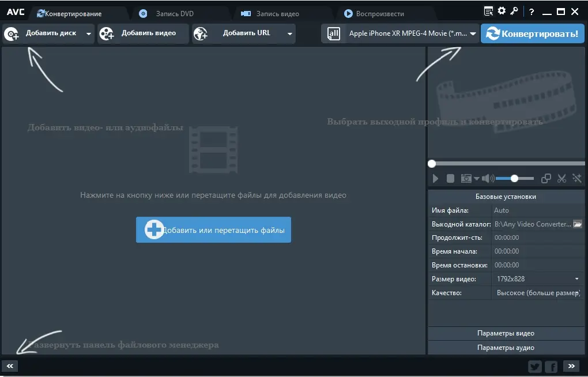Click the registration key icon
The width and height of the screenshot is (588, 377).
pyautogui.click(x=515, y=10)
